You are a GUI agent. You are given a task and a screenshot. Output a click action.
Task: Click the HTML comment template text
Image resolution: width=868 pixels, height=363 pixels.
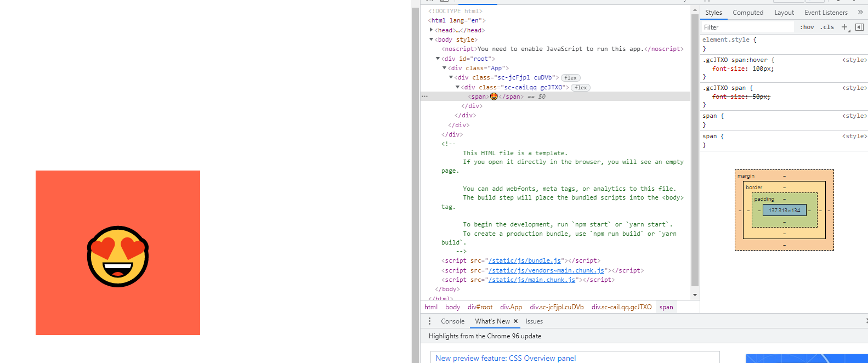[563, 197]
